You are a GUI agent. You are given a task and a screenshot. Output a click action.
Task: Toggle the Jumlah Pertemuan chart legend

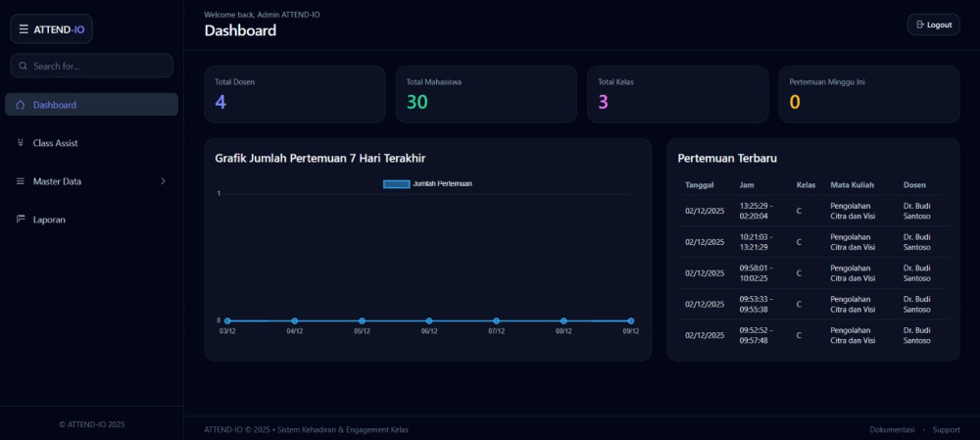[x=427, y=183]
